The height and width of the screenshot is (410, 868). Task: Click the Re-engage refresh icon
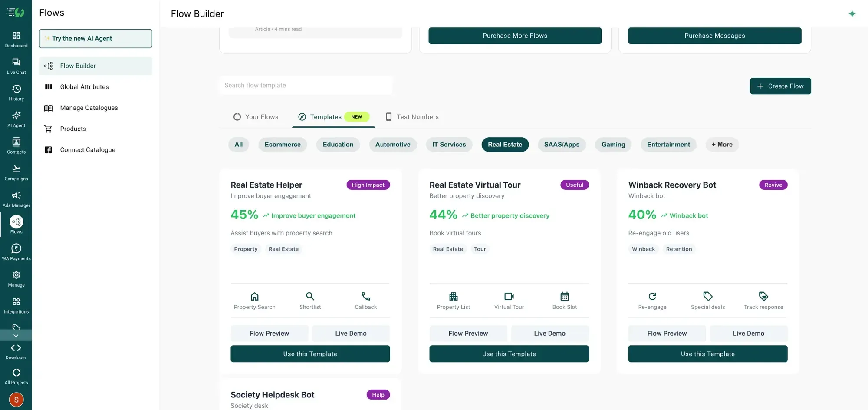[652, 296]
